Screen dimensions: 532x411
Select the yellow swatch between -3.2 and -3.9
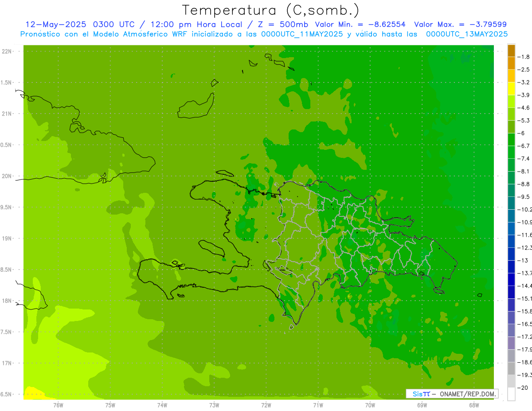tap(511, 89)
